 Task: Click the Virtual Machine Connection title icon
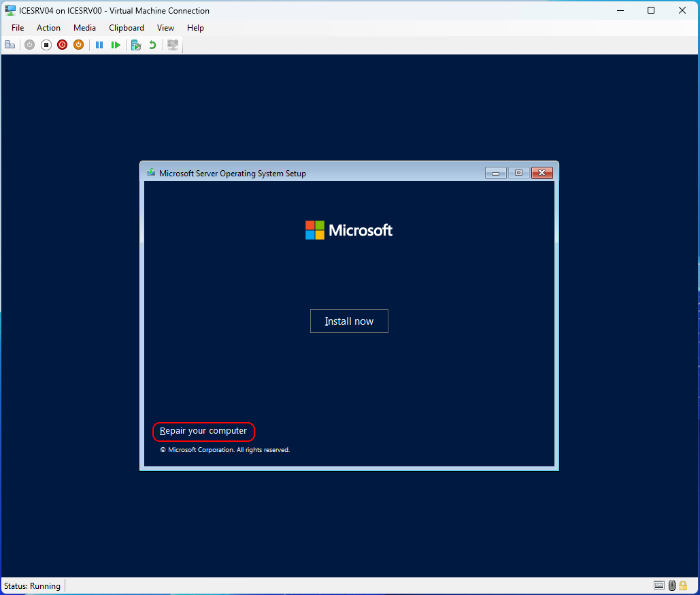(x=10, y=10)
